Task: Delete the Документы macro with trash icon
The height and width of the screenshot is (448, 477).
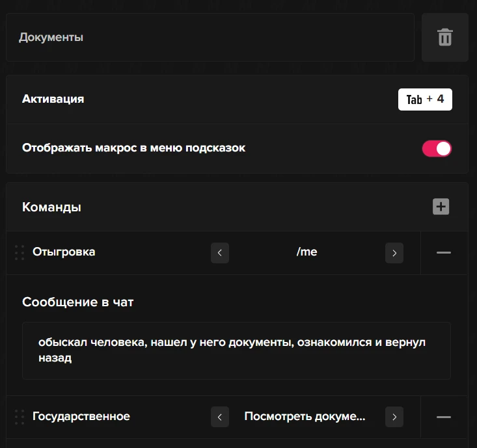Action: [x=444, y=38]
